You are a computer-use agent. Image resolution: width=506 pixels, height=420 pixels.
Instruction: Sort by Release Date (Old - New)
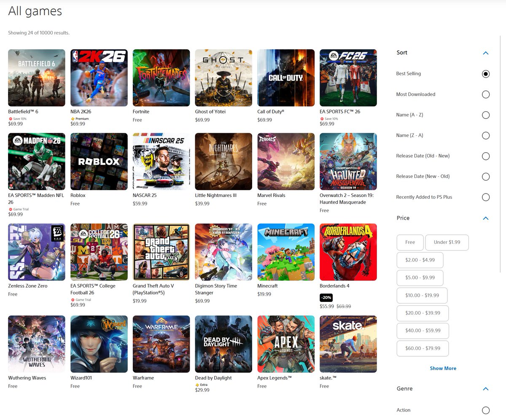[x=486, y=156]
